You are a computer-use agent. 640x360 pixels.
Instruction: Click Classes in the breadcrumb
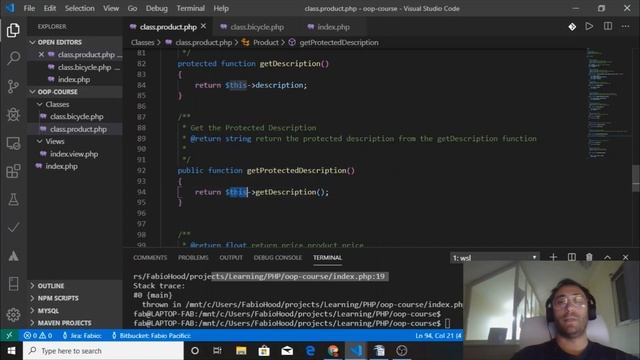pos(142,42)
